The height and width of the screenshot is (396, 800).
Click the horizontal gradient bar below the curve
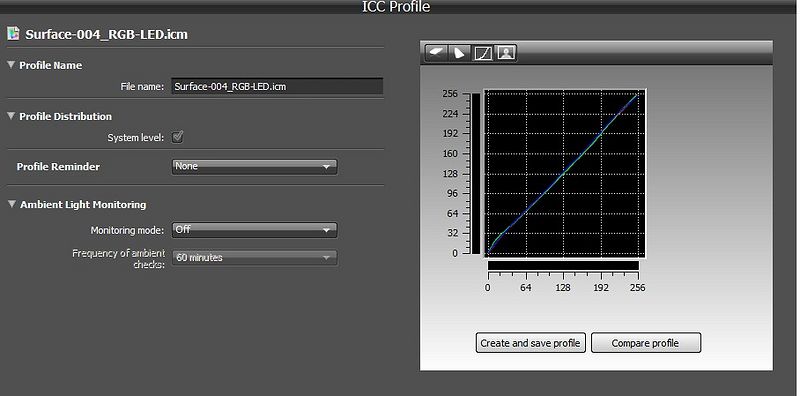(x=563, y=265)
